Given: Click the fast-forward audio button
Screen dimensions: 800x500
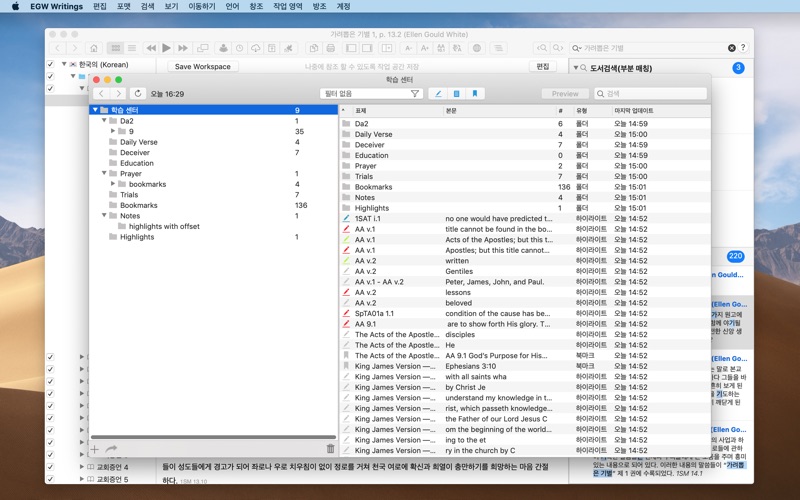Looking at the screenshot, I should coord(183,48).
